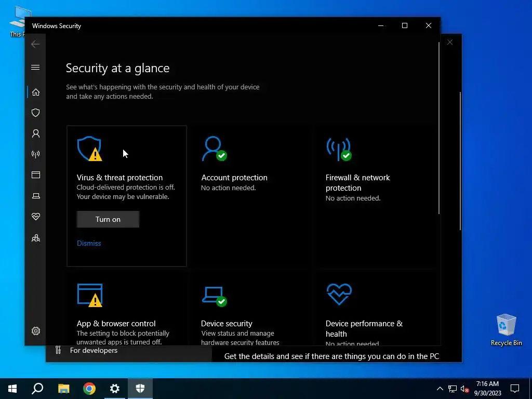
Task: Open the Device security heading
Action: click(x=227, y=323)
